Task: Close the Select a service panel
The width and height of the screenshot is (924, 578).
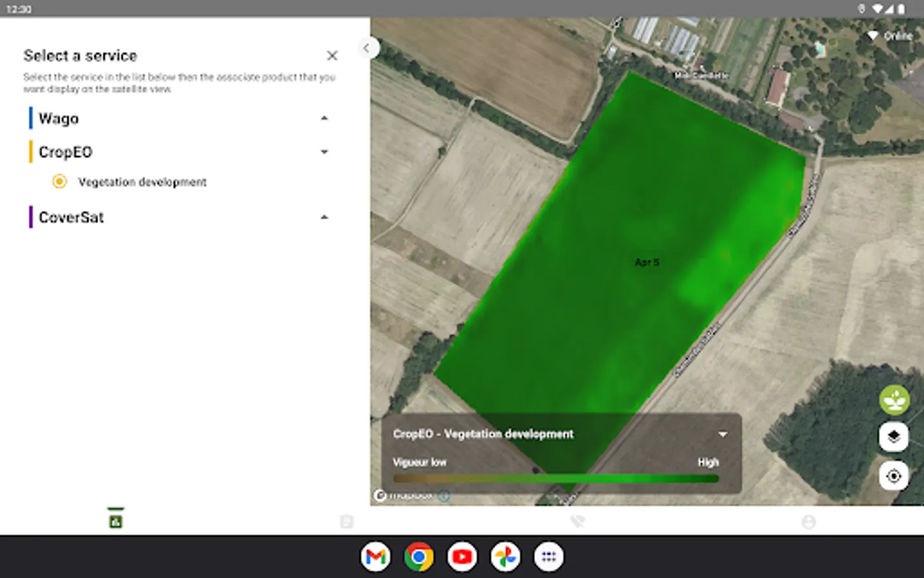Action: [332, 56]
